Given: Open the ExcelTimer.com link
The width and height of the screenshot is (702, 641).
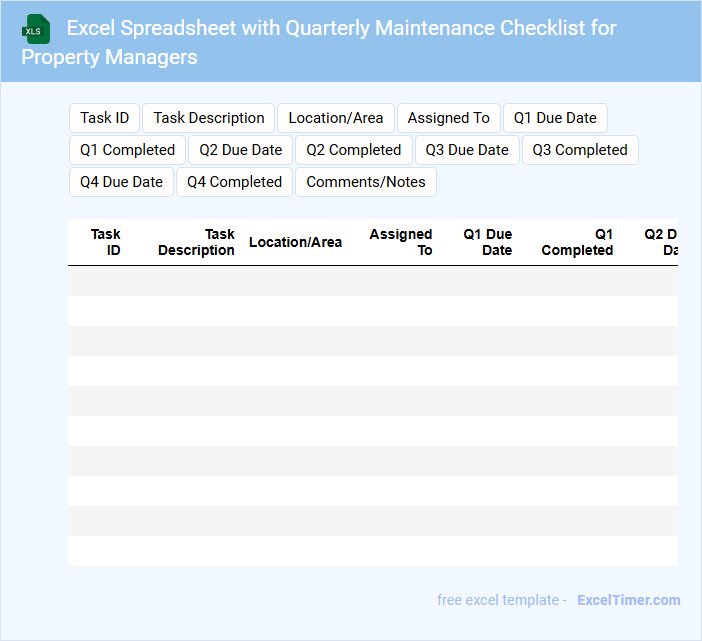Looking at the screenshot, I should pos(628,600).
